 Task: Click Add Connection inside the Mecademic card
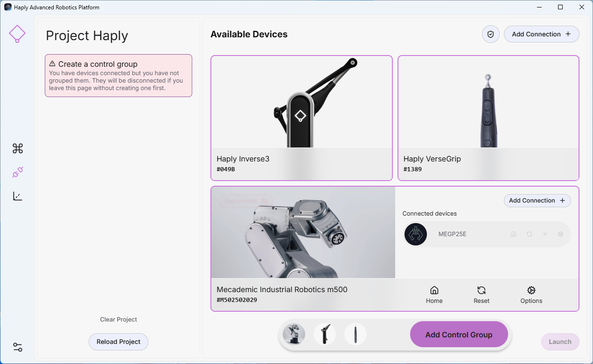(x=537, y=201)
